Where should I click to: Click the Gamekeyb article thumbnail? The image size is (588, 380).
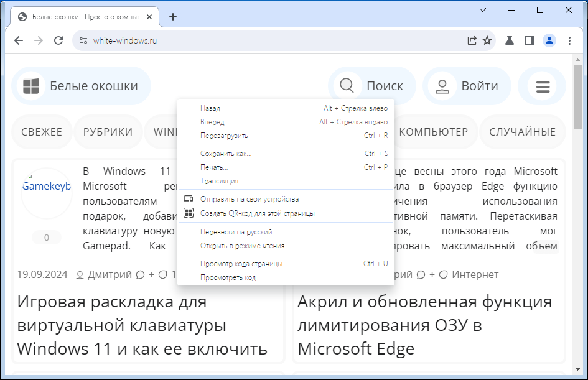pos(47,193)
